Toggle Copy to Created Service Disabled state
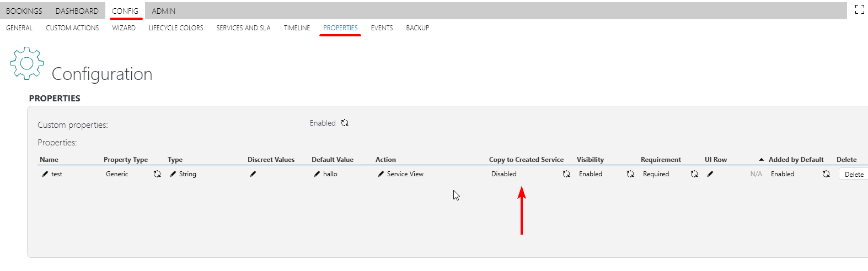Screen dimensions: 868x271 coord(566,174)
